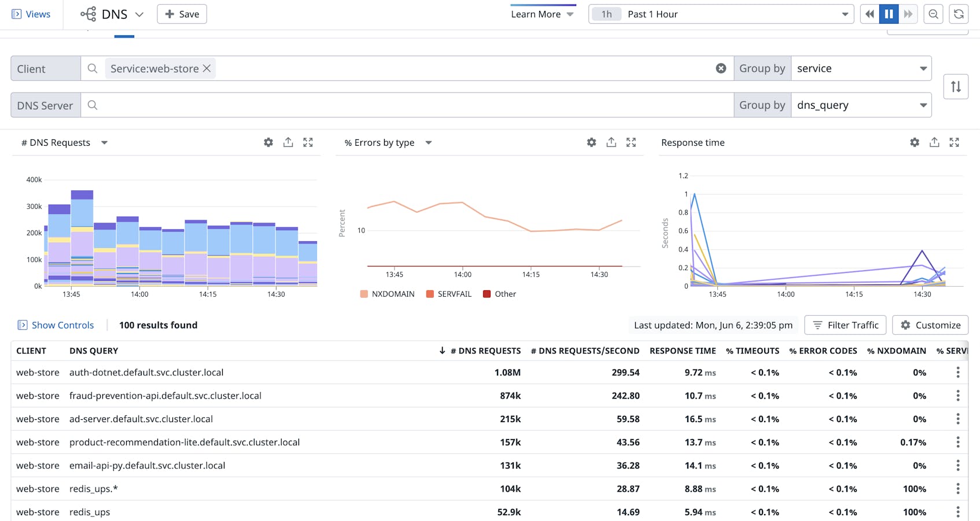Click the Filter Traffic button
Screen dimensions: 980x521
845,325
